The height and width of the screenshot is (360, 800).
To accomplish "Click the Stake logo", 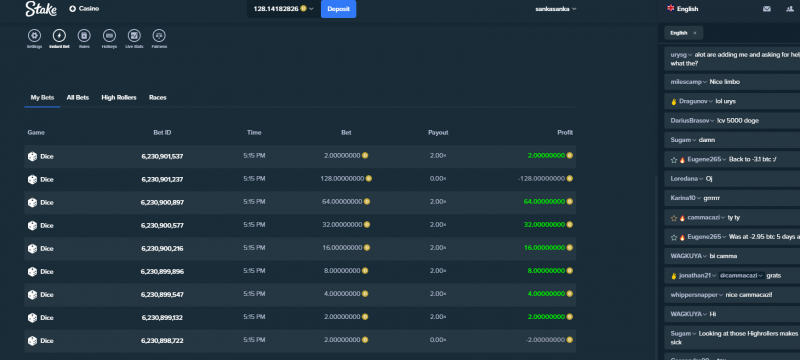I will pyautogui.click(x=41, y=9).
